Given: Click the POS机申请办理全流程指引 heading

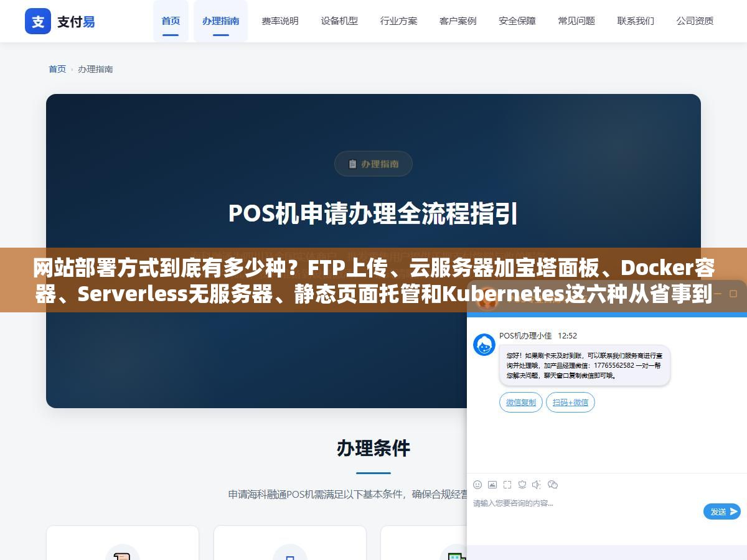Looking at the screenshot, I should [374, 213].
